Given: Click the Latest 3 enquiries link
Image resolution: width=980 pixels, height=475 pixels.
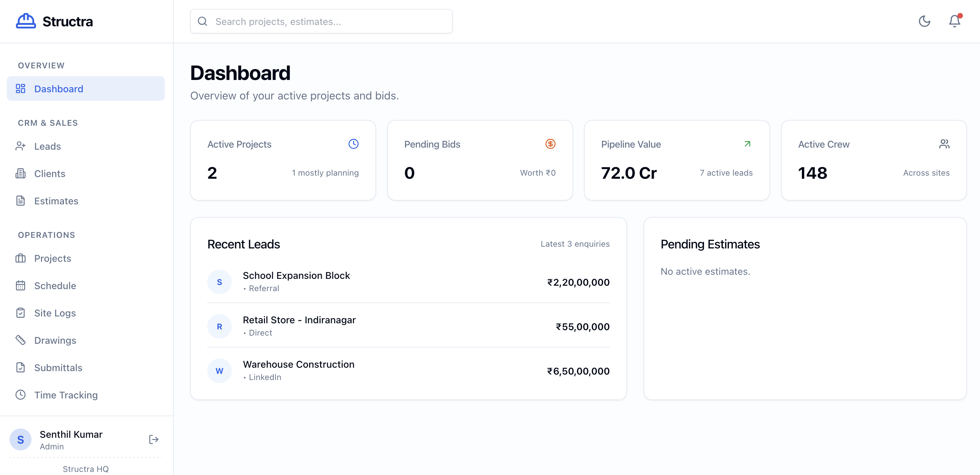Looking at the screenshot, I should [x=575, y=244].
